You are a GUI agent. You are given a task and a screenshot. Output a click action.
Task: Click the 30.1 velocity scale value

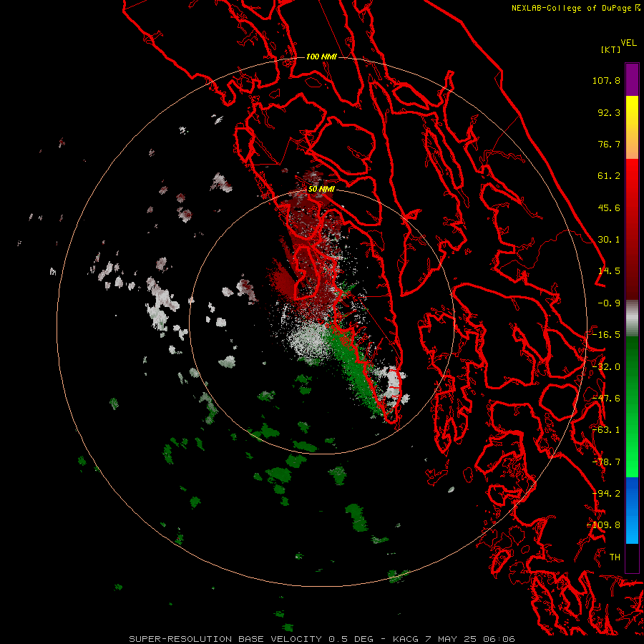point(609,240)
